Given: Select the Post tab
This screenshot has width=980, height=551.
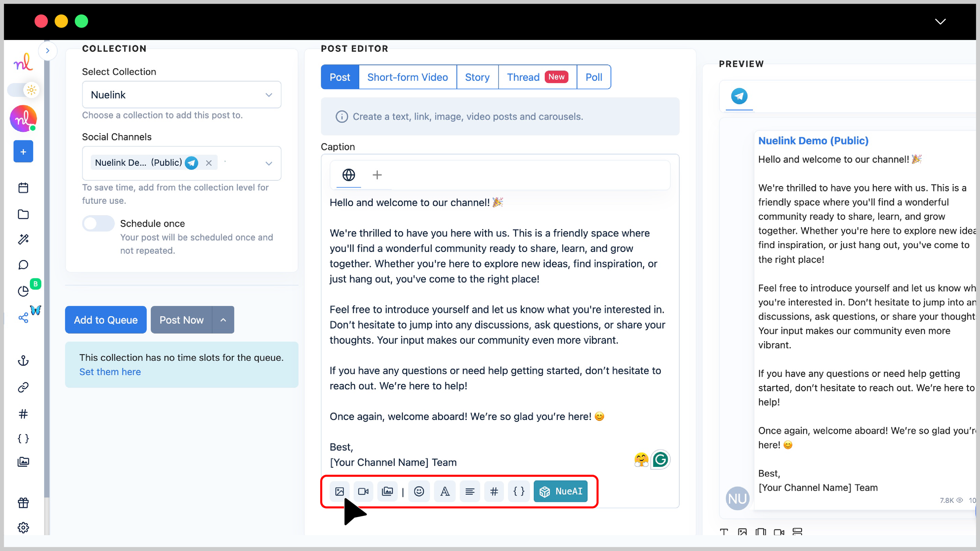Looking at the screenshot, I should coord(340,77).
